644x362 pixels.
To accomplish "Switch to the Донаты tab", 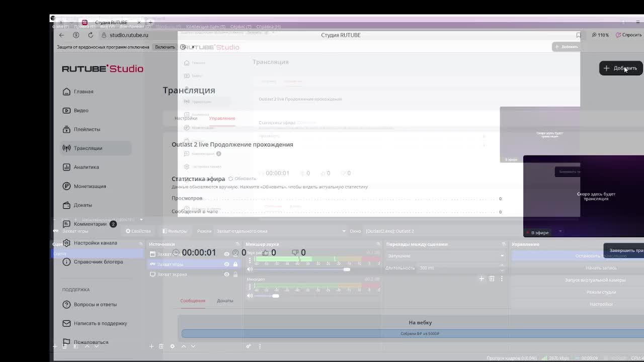I will [225, 301].
